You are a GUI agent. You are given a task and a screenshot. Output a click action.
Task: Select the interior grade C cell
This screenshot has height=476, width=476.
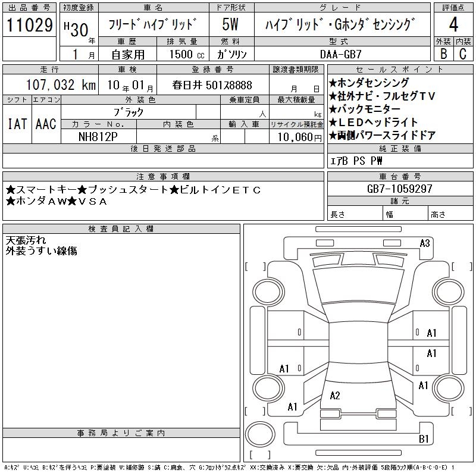pos(463,54)
